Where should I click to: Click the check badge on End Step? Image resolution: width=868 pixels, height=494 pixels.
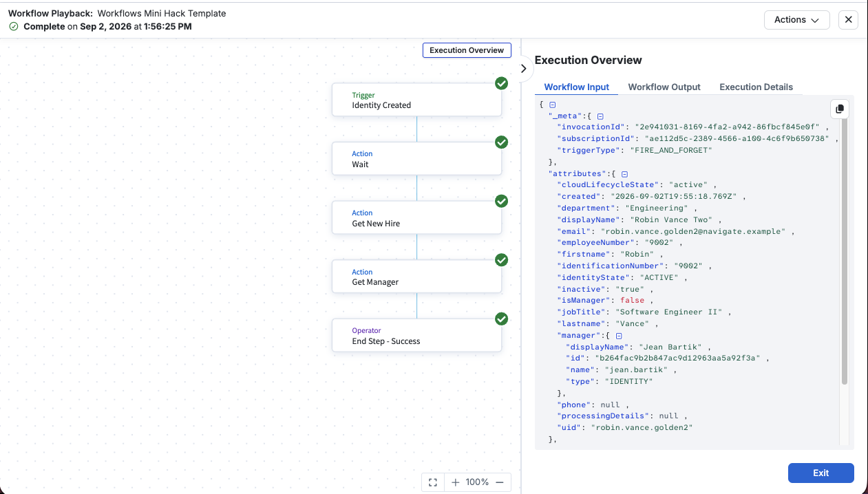tap(502, 319)
